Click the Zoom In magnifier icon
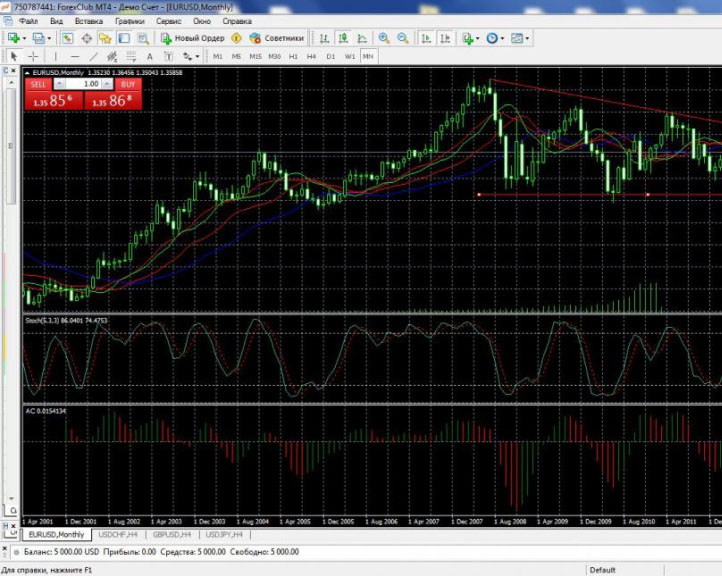The image size is (722, 576). 384,38
